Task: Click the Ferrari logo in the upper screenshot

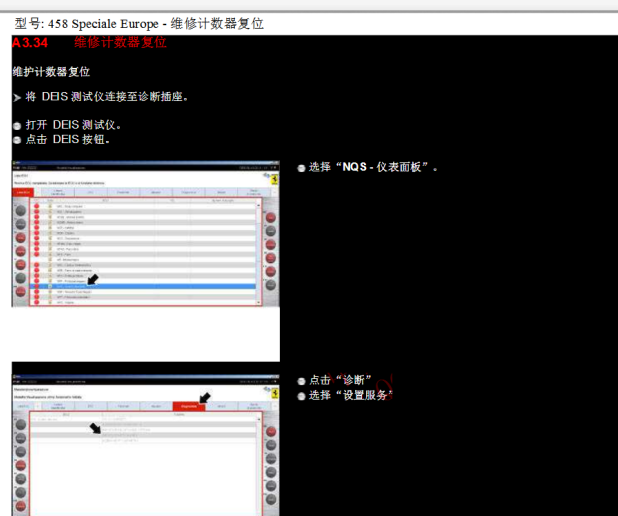Action: (x=274, y=180)
